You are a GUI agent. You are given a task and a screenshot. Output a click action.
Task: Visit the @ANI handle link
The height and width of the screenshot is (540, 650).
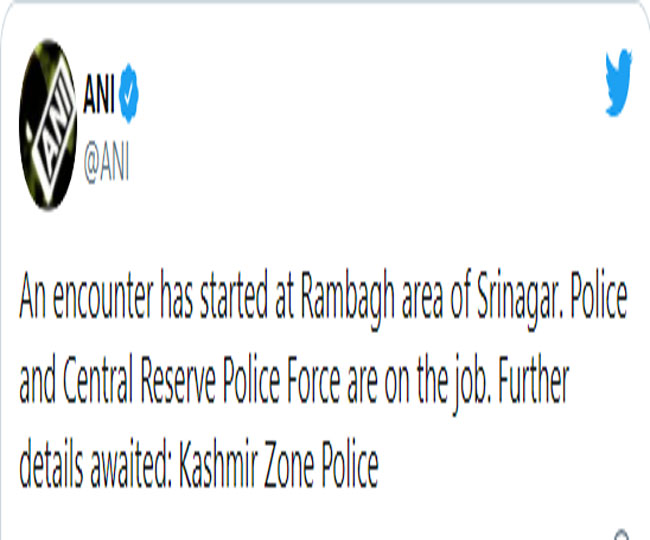tap(106, 162)
